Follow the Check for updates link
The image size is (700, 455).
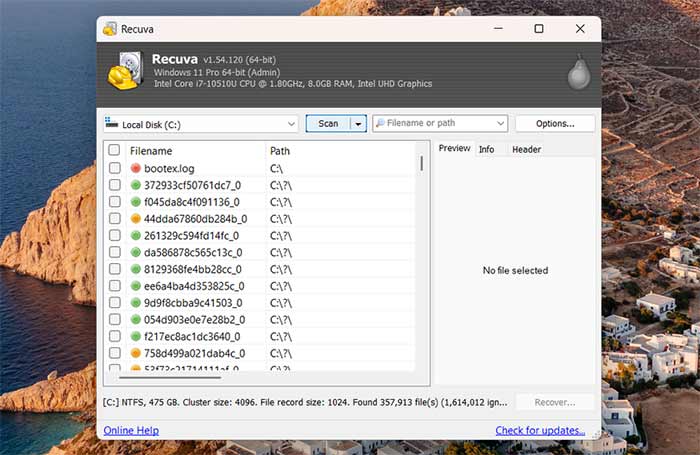[x=540, y=430]
